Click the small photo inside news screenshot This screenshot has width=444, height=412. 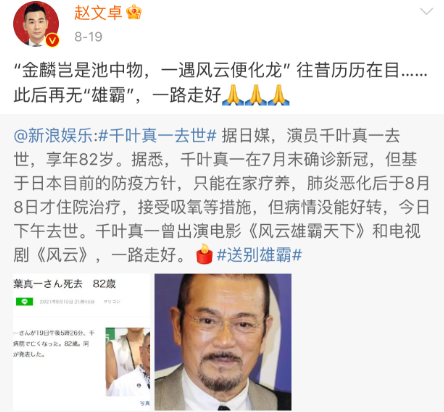(x=128, y=361)
